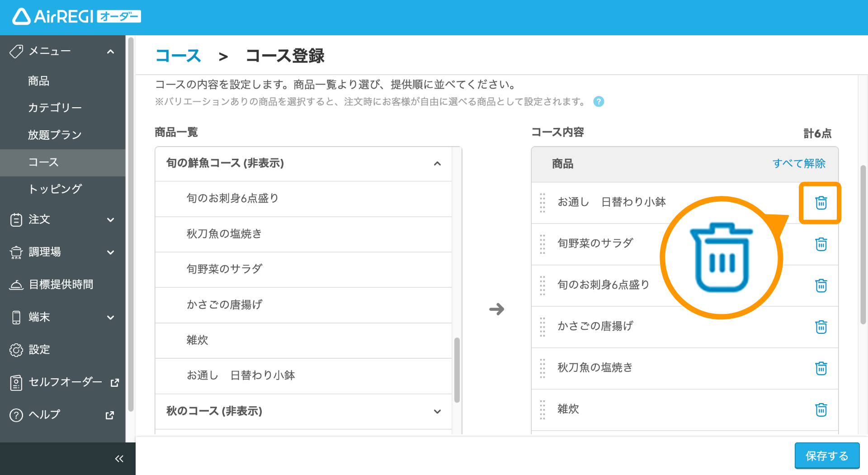Click the AirREGI logo

(x=76, y=17)
